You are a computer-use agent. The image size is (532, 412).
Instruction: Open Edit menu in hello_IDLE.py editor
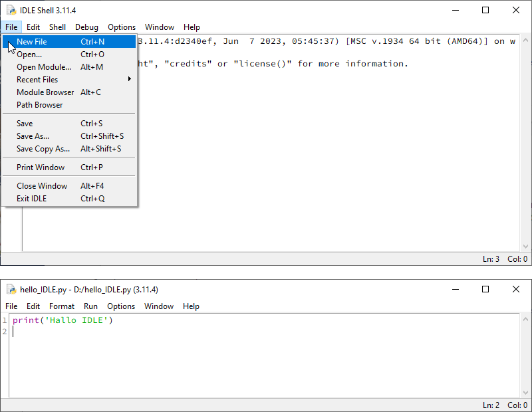pos(33,306)
